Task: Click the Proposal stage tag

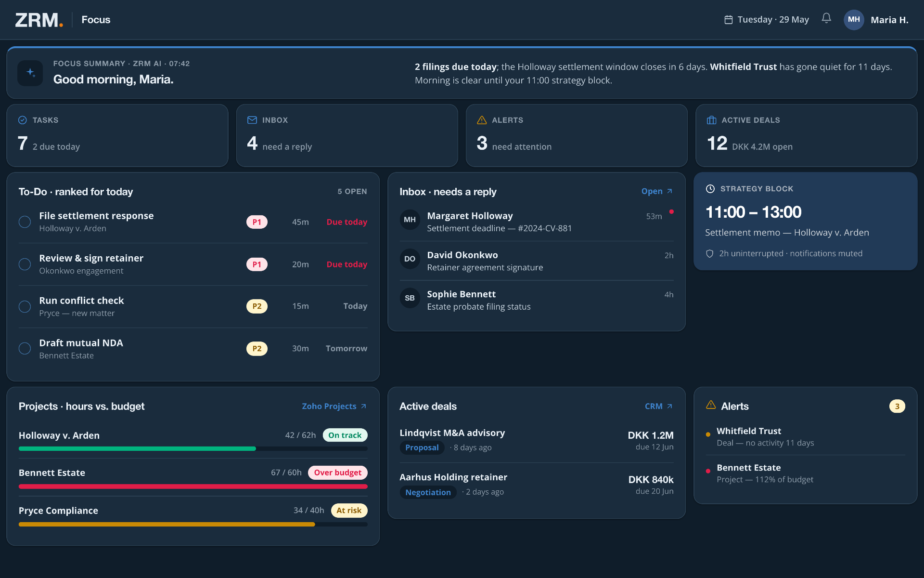Action: 422,447
